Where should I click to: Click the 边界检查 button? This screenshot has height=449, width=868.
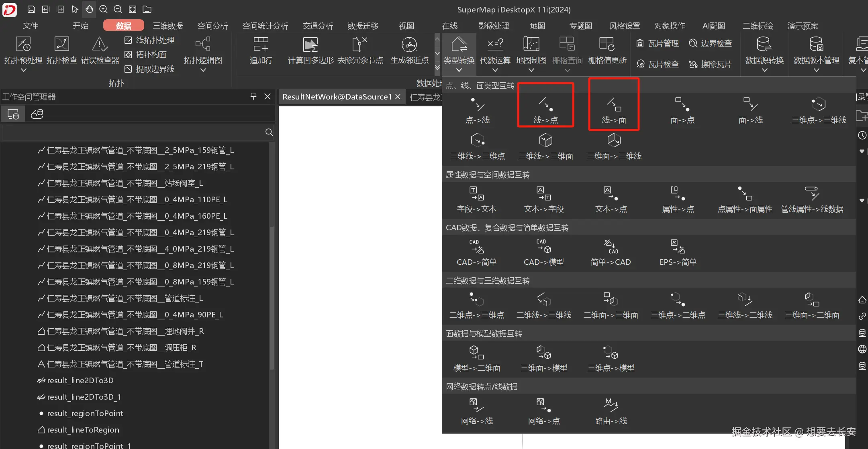(710, 43)
